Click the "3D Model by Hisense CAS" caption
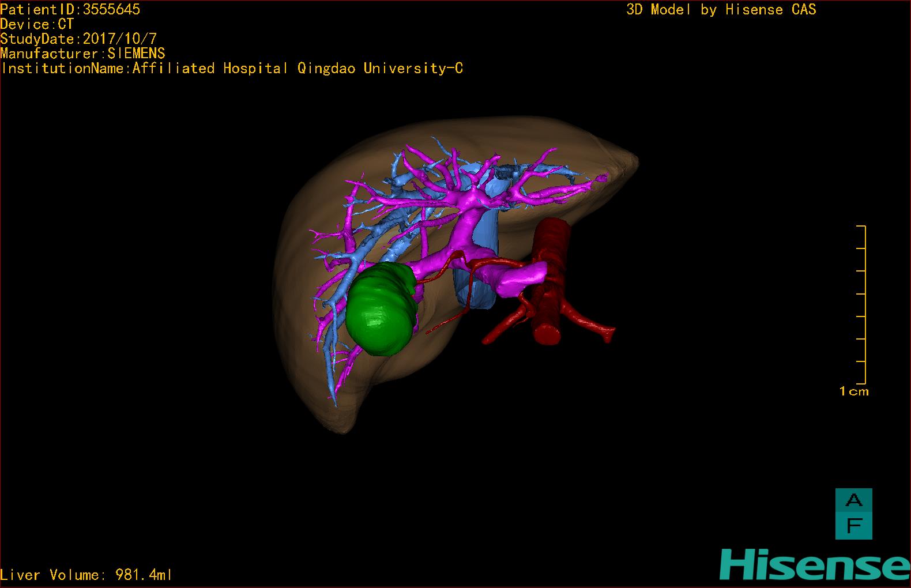911x588 pixels. click(721, 10)
